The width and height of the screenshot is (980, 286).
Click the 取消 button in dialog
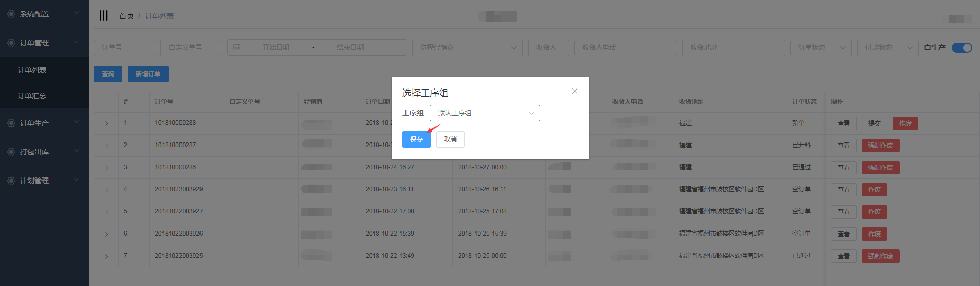[450, 139]
